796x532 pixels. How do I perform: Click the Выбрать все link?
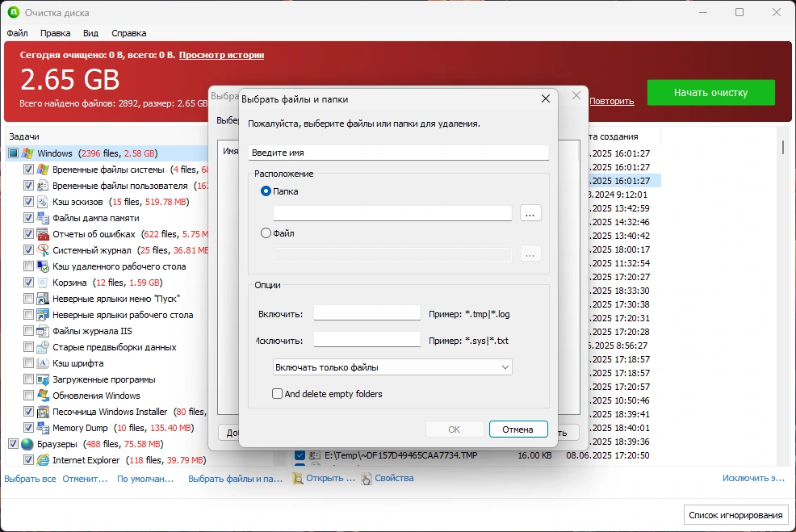click(x=30, y=479)
